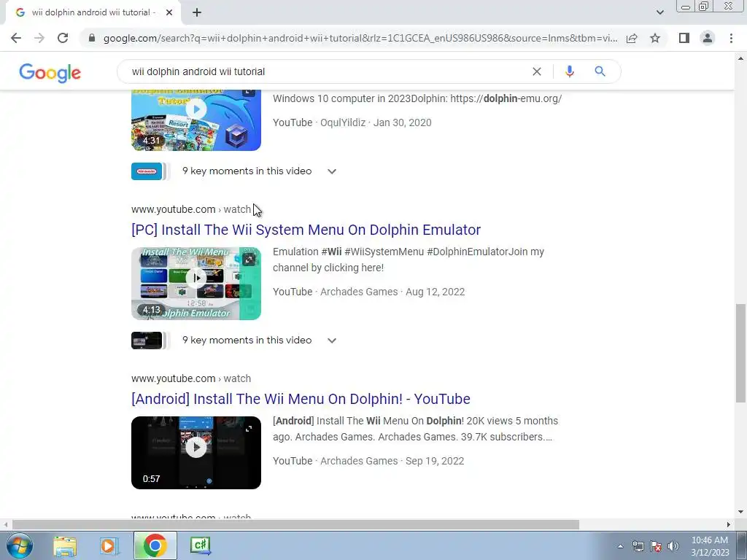Open [Android] Install The Wii Menu link

coord(301,399)
